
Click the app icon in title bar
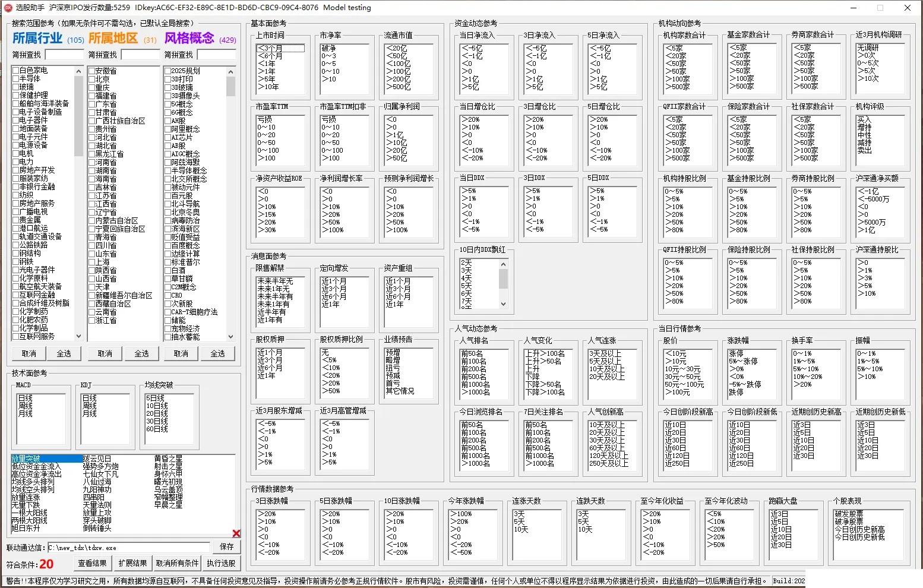8,8
